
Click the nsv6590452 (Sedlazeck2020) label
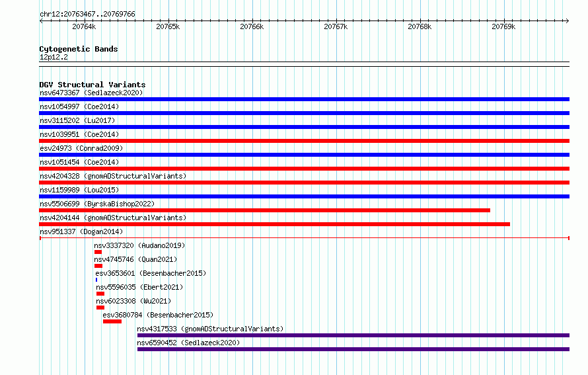[x=188, y=343]
